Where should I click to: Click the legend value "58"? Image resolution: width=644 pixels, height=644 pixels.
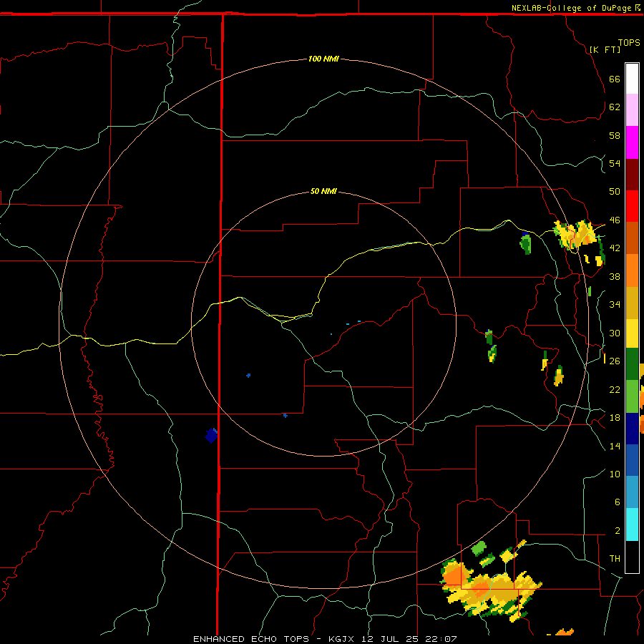(615, 135)
